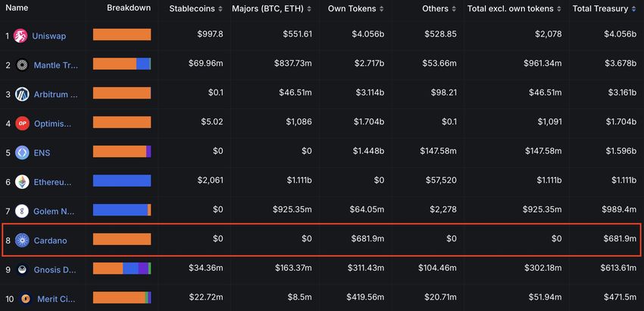644x311 pixels.
Task: Click the blue ENS logo icon
Action: (x=22, y=152)
